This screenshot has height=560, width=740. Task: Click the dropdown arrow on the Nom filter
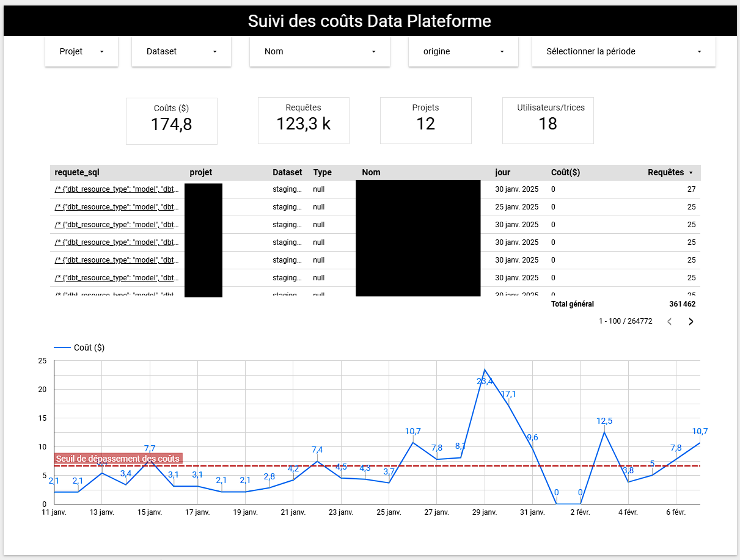(x=373, y=51)
